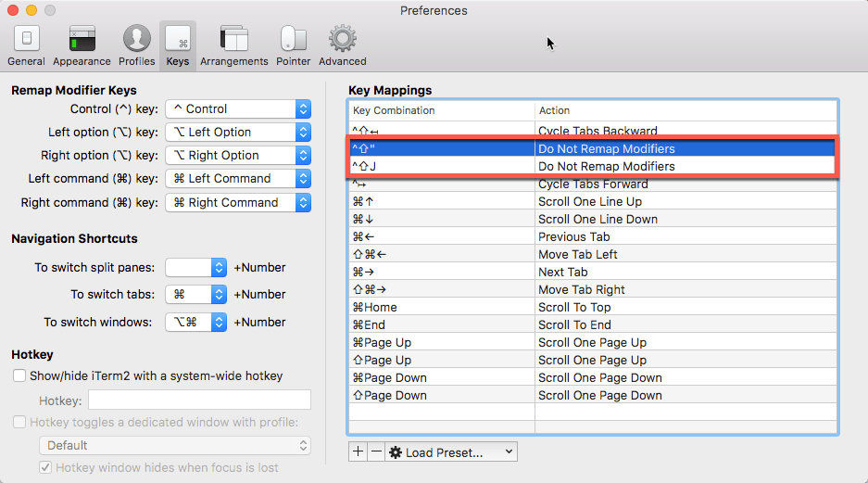Enable Show/hide iTerm2 with system-wide hotkey
Viewport: 868px width, 483px height.
19,375
